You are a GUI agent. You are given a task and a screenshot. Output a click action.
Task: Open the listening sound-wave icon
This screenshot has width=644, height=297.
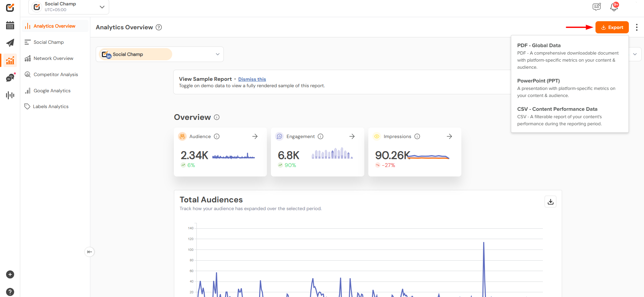[x=10, y=95]
